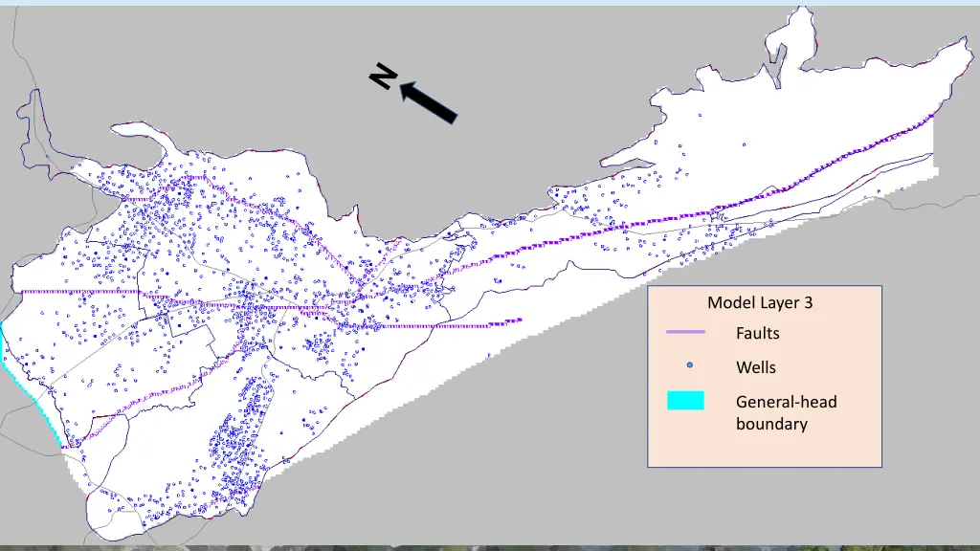Image resolution: width=980 pixels, height=551 pixels.
Task: Click the black north arrow
Action: [x=428, y=101]
